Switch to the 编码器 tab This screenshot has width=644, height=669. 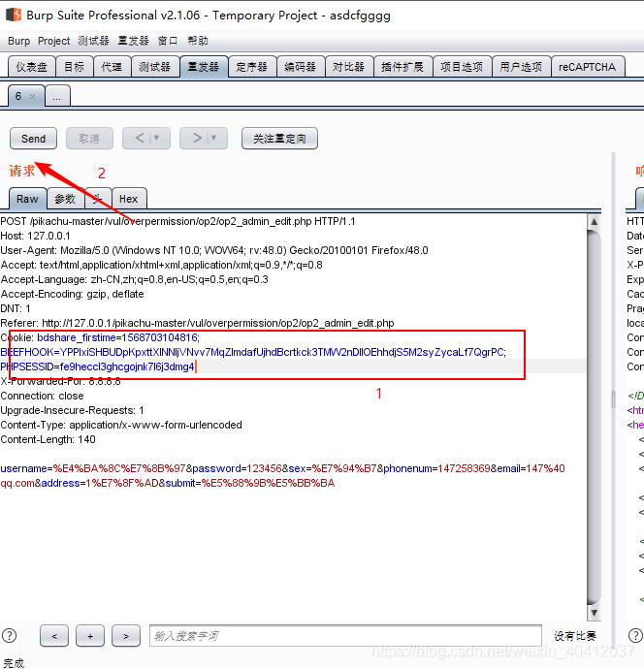coord(301,67)
